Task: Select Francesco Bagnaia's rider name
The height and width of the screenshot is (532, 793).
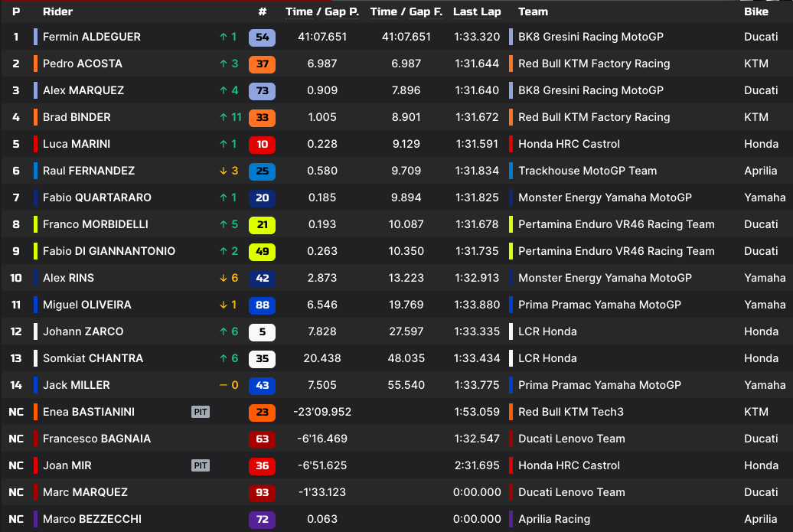Action: pos(96,439)
